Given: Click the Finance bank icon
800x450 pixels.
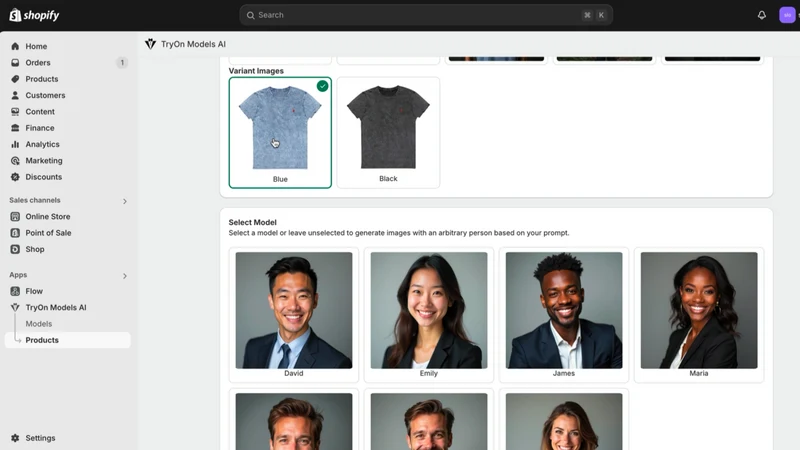Looking at the screenshot, I should (x=15, y=128).
